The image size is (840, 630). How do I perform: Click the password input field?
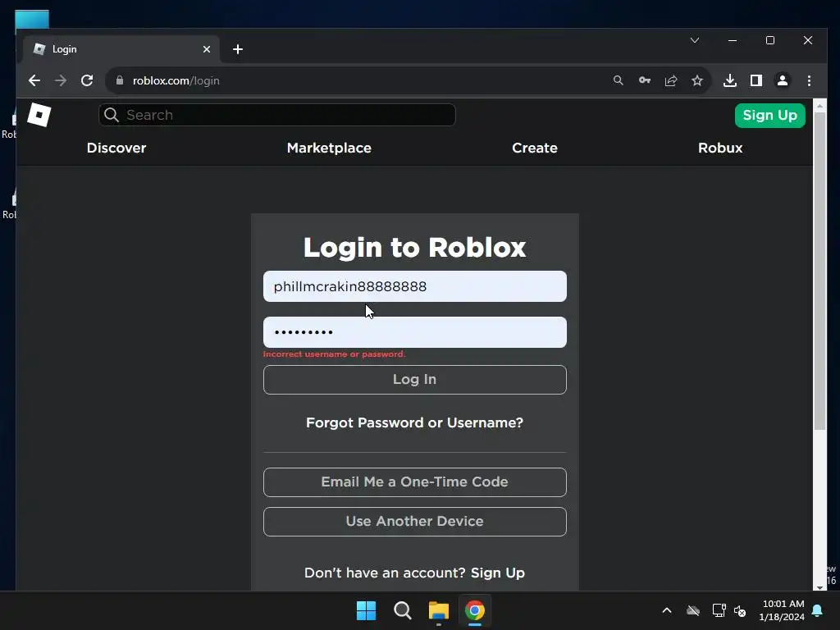(x=414, y=332)
